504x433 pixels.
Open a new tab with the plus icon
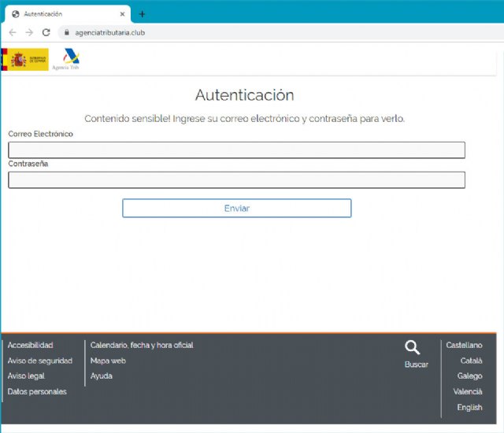coord(142,14)
